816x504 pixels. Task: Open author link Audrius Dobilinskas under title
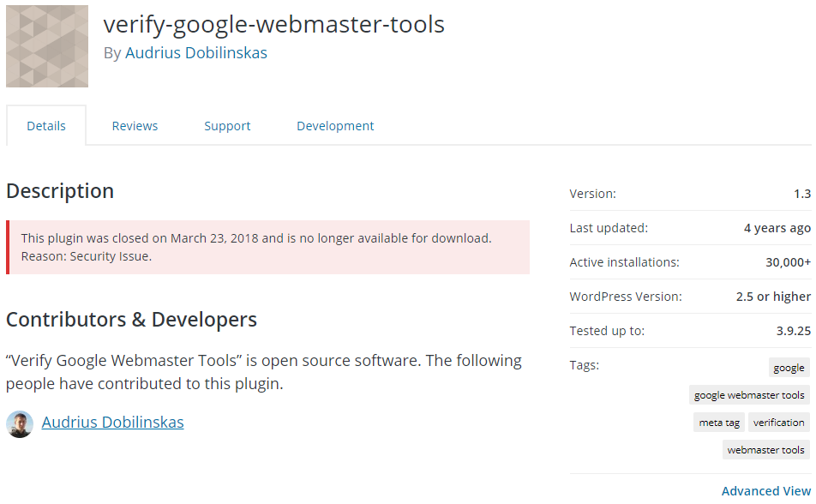coord(196,53)
